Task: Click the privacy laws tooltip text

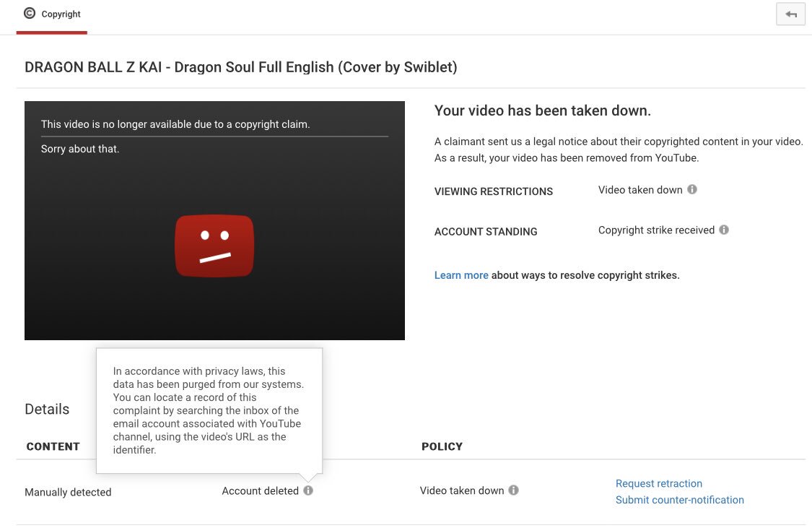Action: coord(209,410)
